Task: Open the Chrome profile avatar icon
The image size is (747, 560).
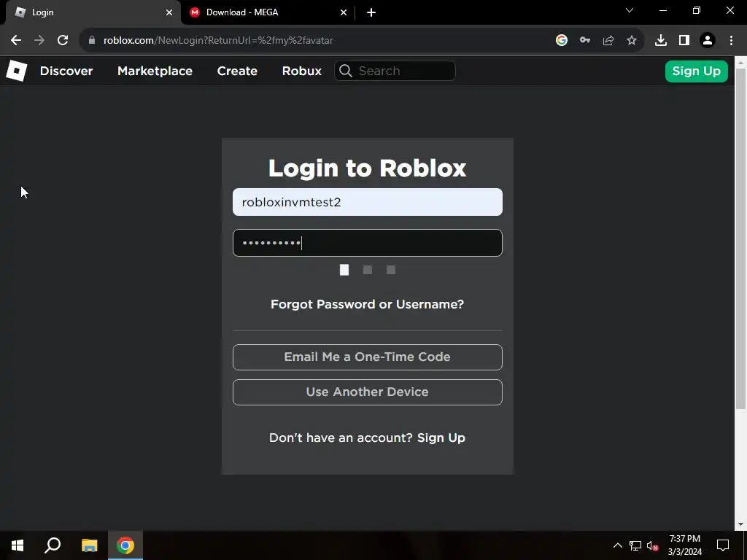Action: point(708,41)
